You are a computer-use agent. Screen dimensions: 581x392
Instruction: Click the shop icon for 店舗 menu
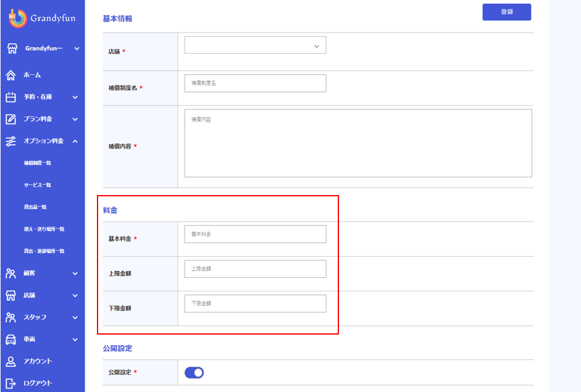(x=10, y=295)
